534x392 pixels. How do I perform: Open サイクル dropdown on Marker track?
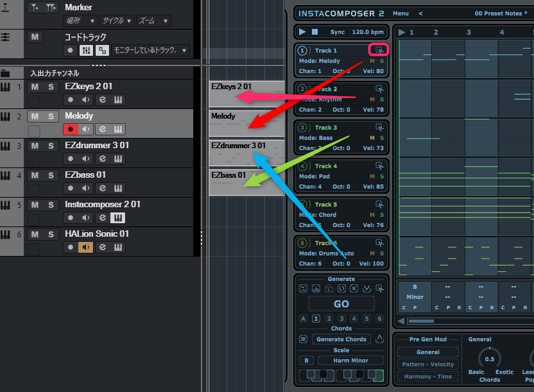point(117,21)
